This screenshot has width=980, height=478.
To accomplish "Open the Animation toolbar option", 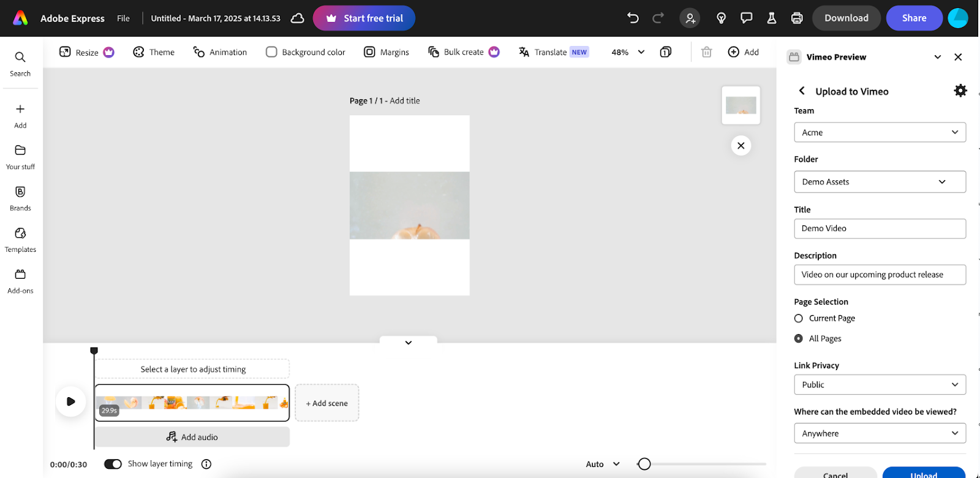I will [x=220, y=52].
